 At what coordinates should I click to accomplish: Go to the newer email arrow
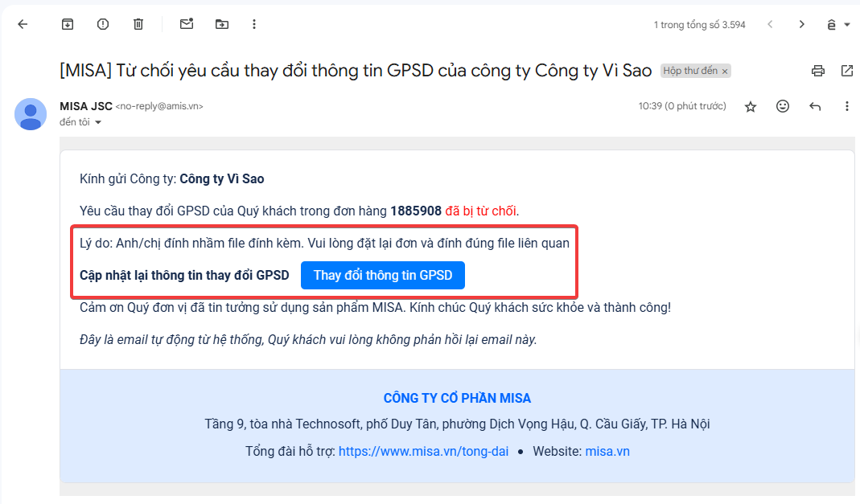coord(770,24)
